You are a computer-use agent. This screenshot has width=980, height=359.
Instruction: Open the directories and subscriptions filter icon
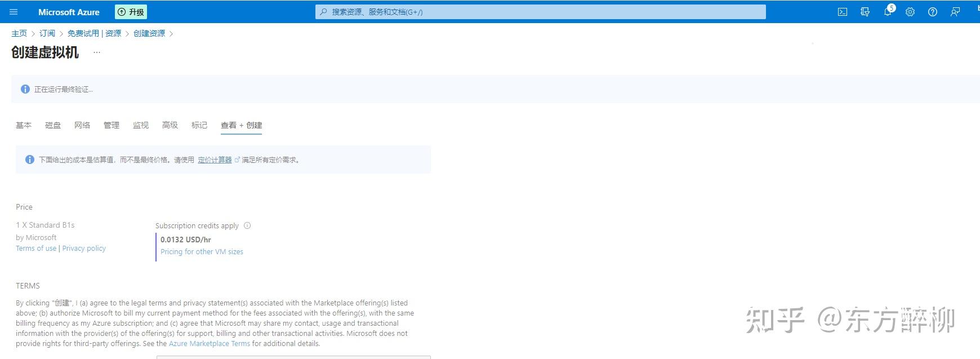coord(865,12)
